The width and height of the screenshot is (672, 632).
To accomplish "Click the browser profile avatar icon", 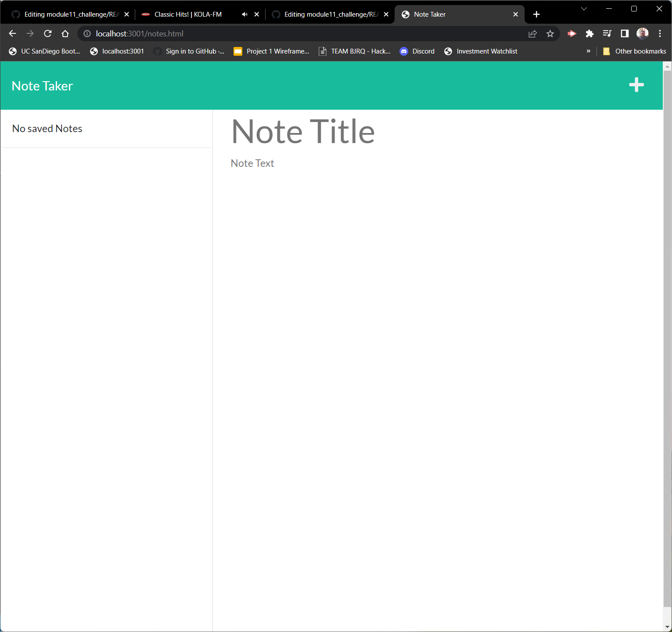I will tap(642, 33).
